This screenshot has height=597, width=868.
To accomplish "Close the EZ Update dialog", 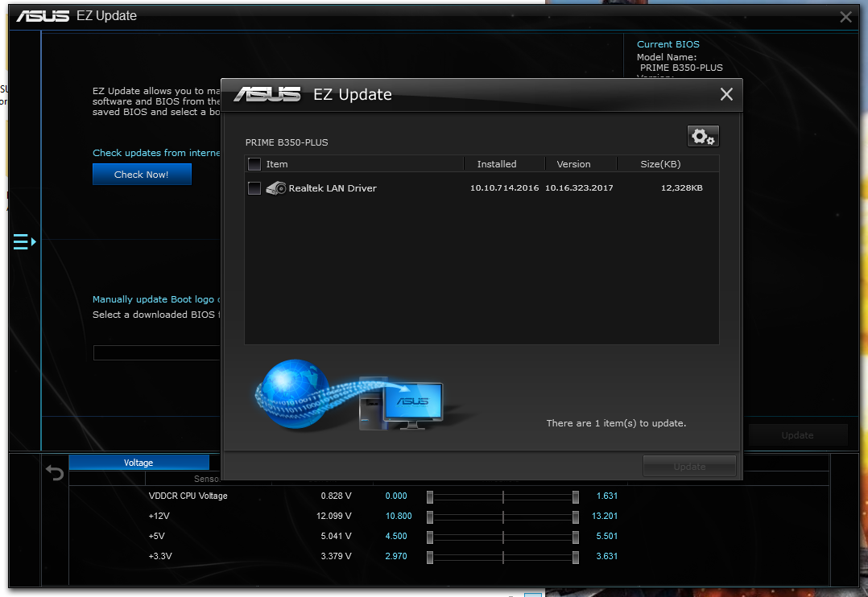I will (x=726, y=94).
